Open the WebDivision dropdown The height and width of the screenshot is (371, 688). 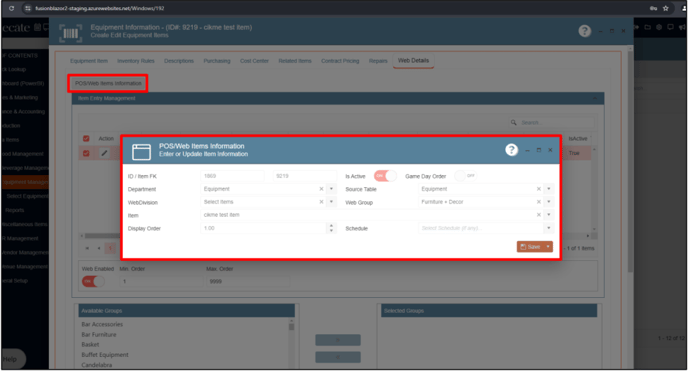coord(331,202)
